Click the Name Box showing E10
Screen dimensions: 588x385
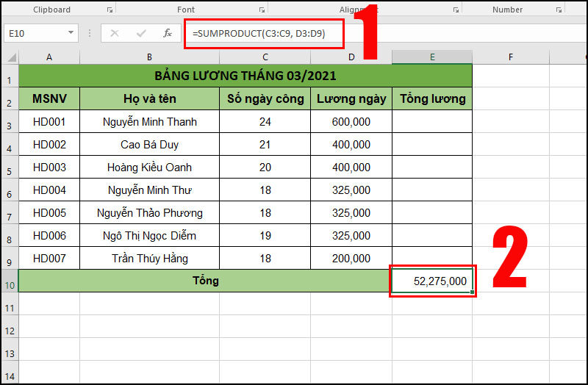[x=33, y=33]
